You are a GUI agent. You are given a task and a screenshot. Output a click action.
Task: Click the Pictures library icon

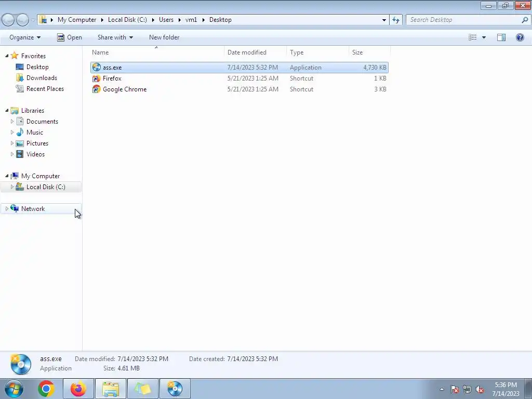click(x=20, y=143)
